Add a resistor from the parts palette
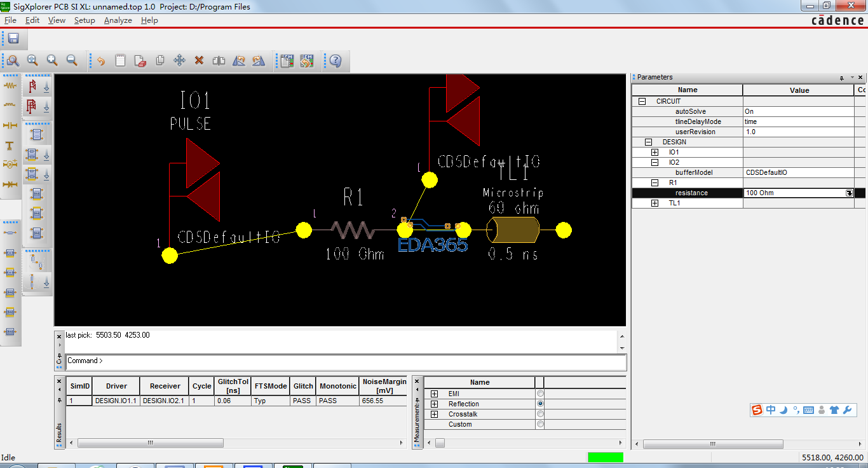This screenshot has width=868, height=468. (10, 85)
